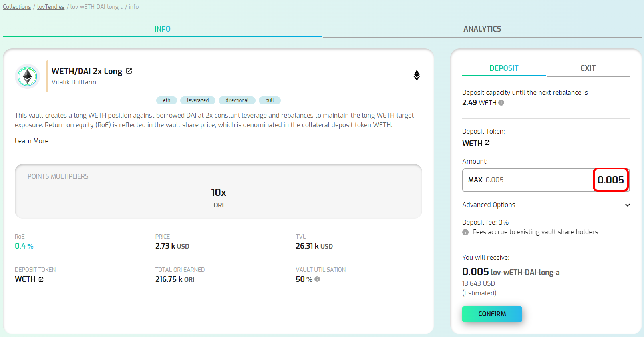
Task: Open external link icon in stats WETH token
Action: [x=41, y=279]
